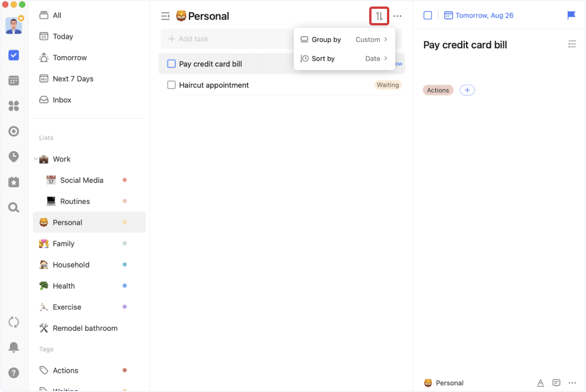Viewport: 586px width, 392px height.
Task: Open the Work folder
Action: (x=89, y=159)
